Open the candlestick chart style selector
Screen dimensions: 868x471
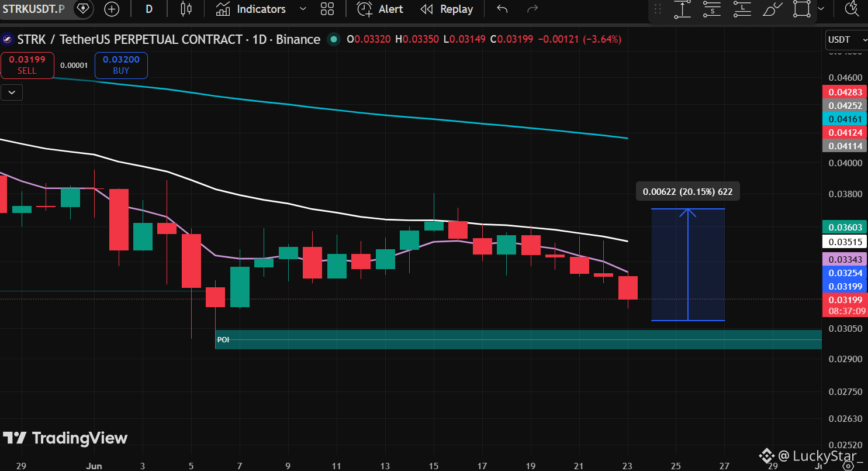186,9
